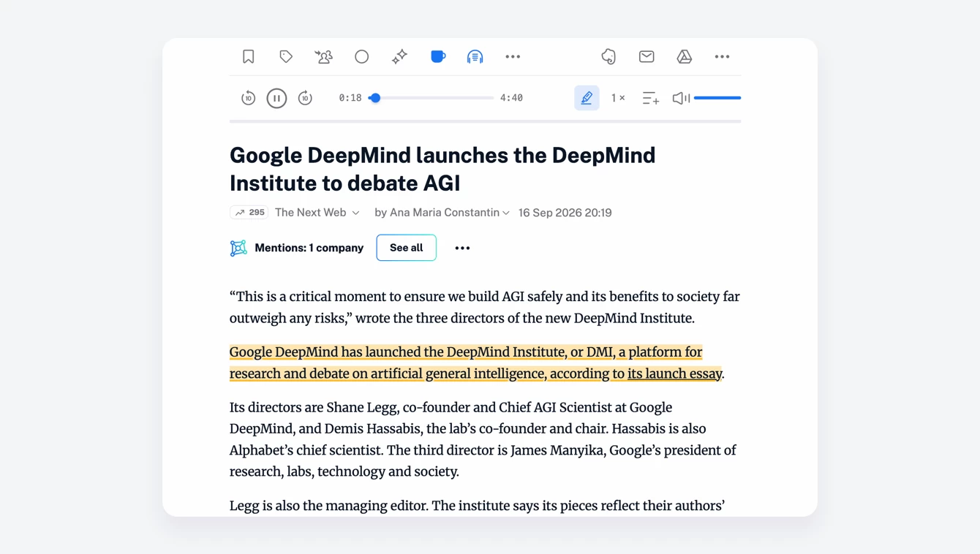Toggle the audio listen headphones icon
The width and height of the screenshot is (980, 554).
(x=475, y=56)
